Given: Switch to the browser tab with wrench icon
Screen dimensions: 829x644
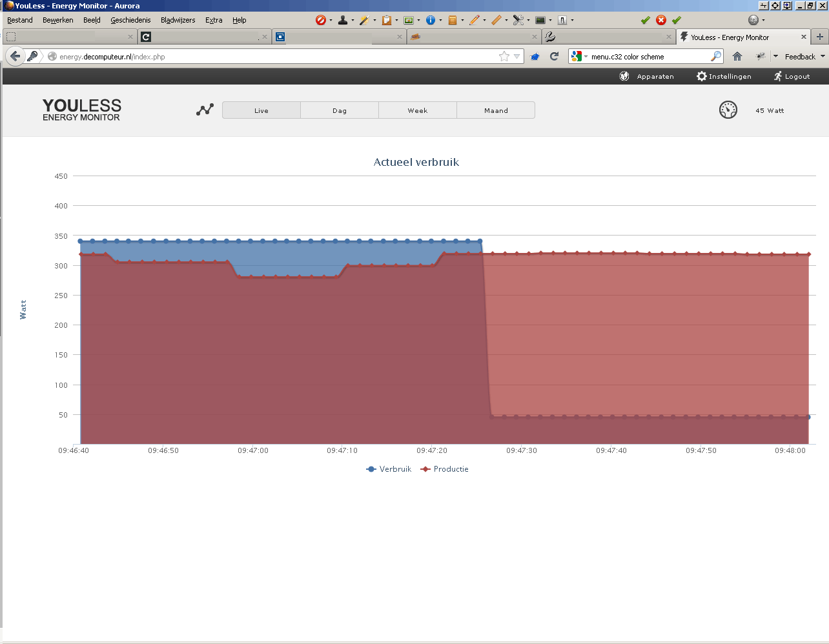Looking at the screenshot, I should point(608,37).
